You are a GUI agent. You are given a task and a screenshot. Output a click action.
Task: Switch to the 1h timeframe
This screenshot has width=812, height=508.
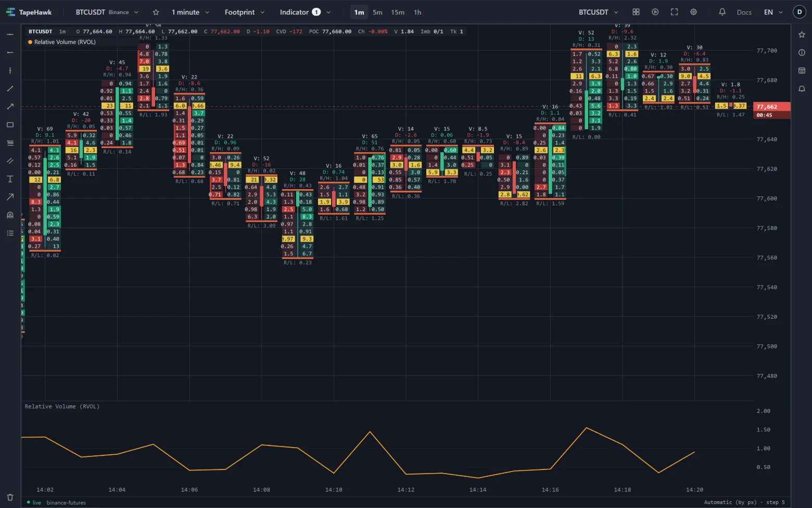(x=417, y=12)
